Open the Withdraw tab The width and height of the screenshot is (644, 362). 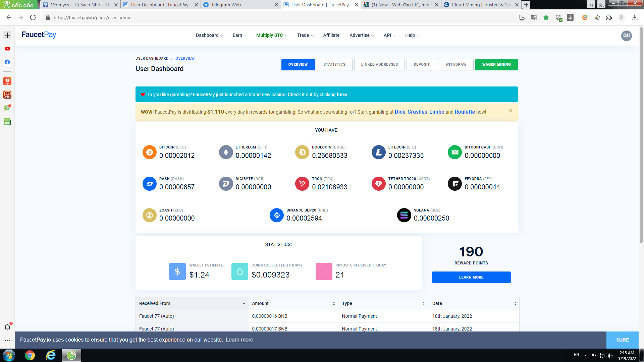pyautogui.click(x=456, y=64)
